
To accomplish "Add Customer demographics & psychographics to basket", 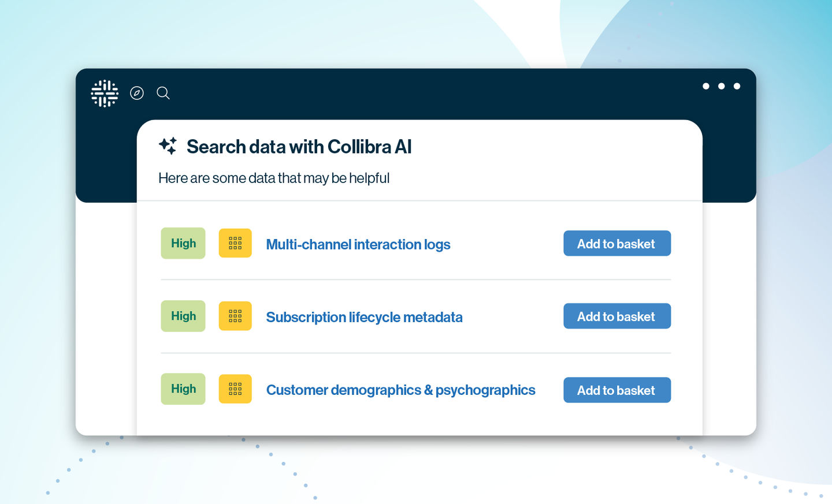I will [616, 390].
